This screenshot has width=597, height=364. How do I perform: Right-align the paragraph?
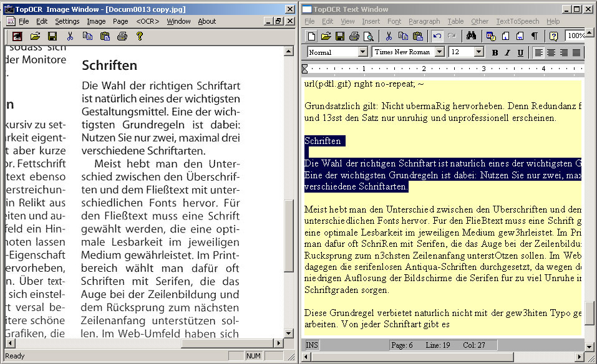coord(564,52)
